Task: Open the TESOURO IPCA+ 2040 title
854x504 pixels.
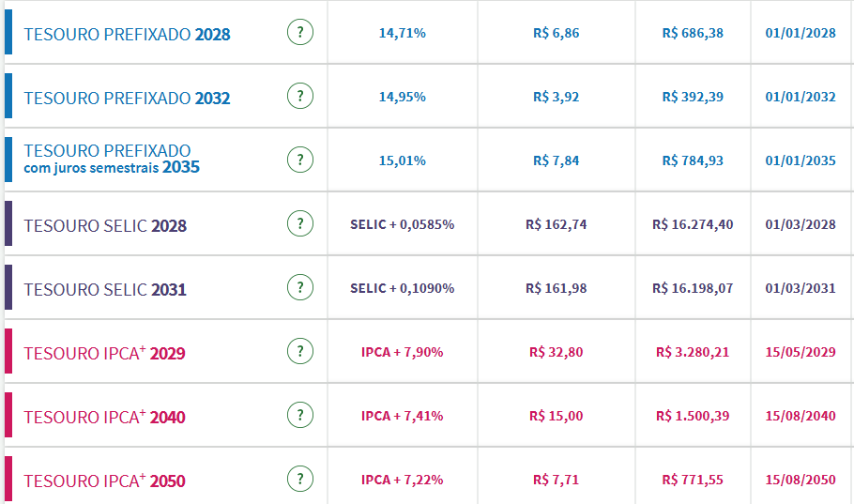Action: [104, 417]
